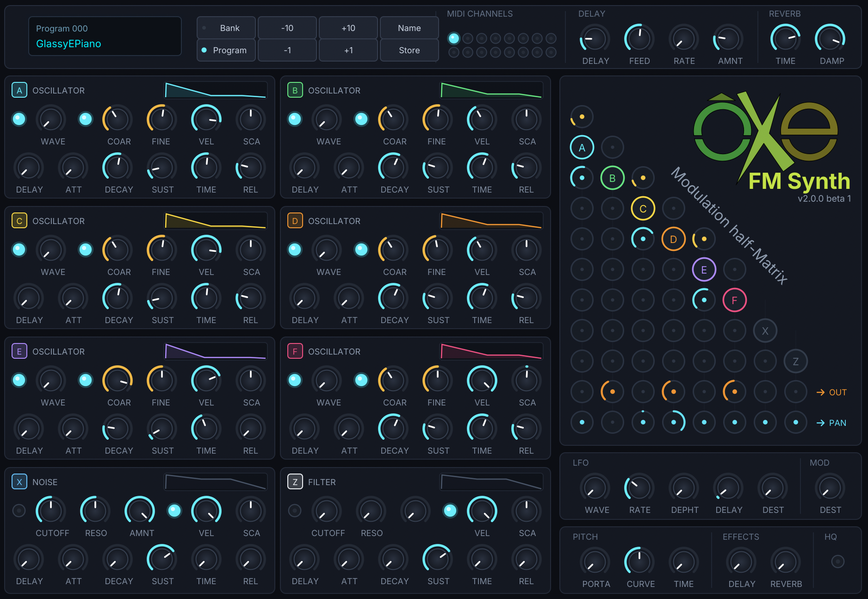Decrease program by 10
Screen dimensions: 868x599
point(287,28)
